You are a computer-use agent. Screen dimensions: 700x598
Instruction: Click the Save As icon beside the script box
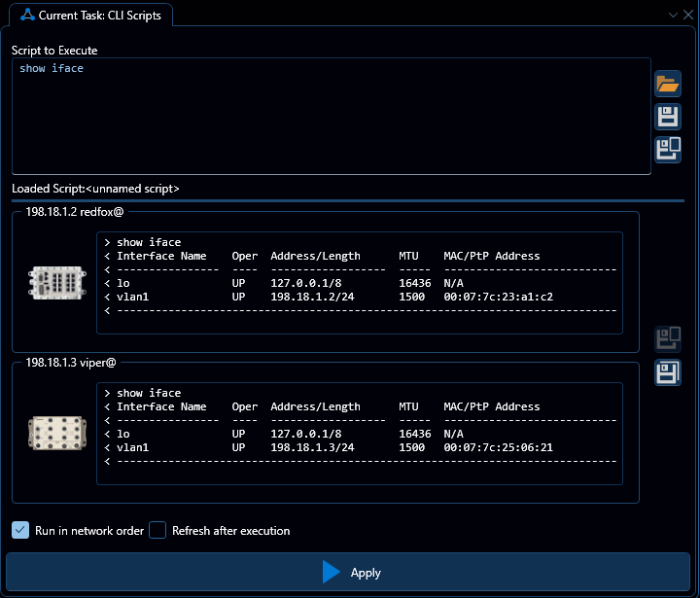667,150
